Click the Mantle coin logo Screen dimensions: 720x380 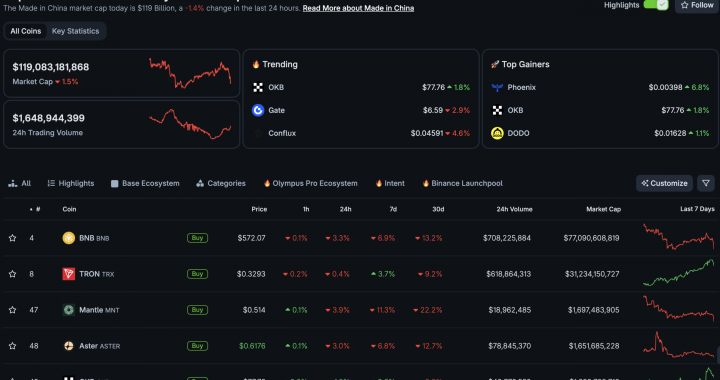pyautogui.click(x=68, y=310)
